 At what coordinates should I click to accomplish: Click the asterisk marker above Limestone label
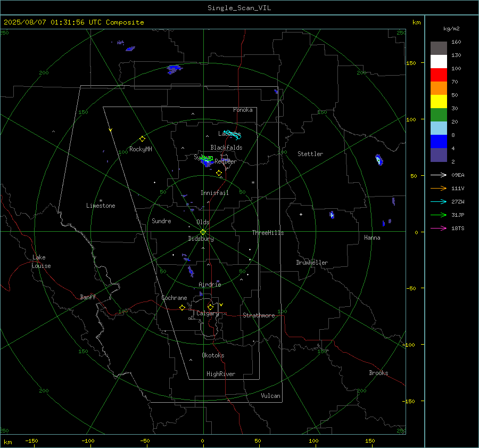tap(101, 201)
